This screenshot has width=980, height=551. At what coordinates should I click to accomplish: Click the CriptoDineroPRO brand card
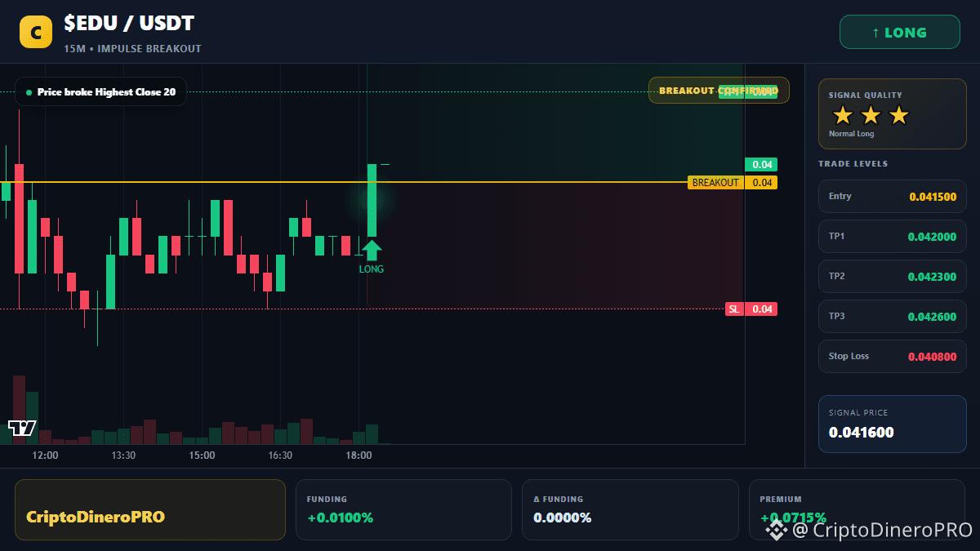tap(150, 510)
